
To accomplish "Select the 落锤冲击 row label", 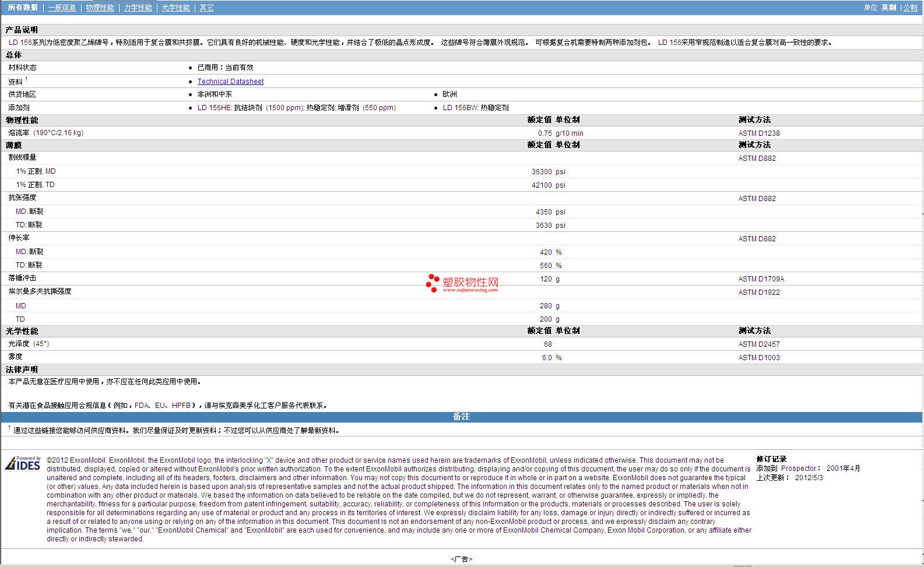I will tap(22, 279).
